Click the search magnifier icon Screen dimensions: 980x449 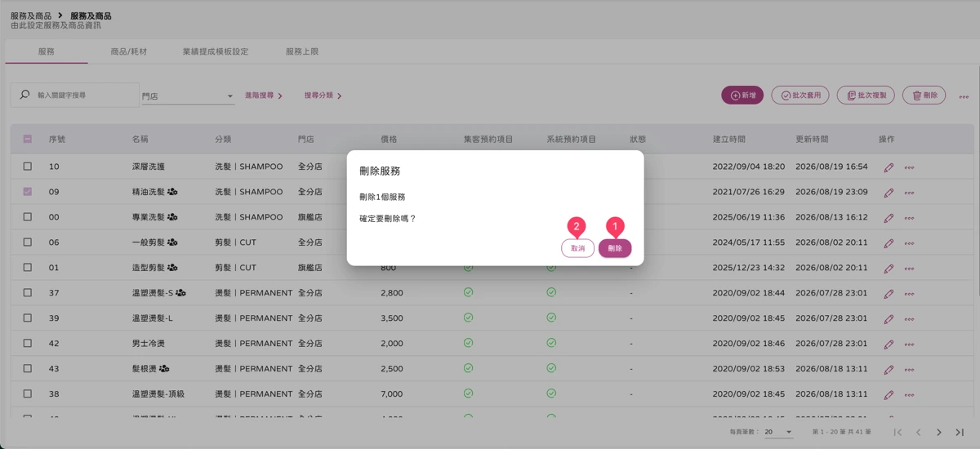[24, 95]
